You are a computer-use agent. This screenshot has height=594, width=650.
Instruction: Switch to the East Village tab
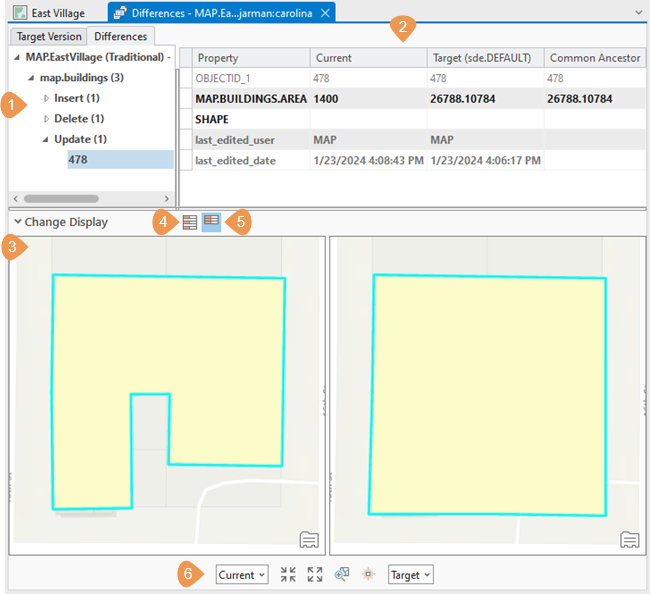click(x=56, y=13)
